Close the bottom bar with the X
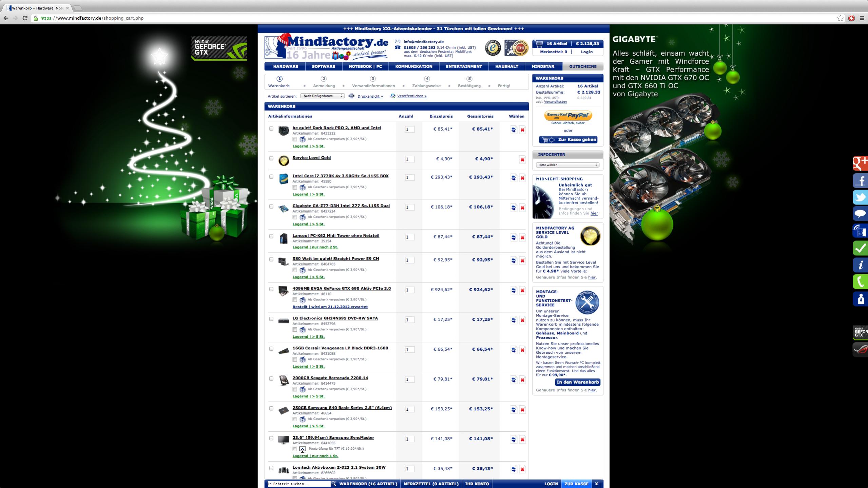The height and width of the screenshot is (488, 868). pyautogui.click(x=596, y=484)
